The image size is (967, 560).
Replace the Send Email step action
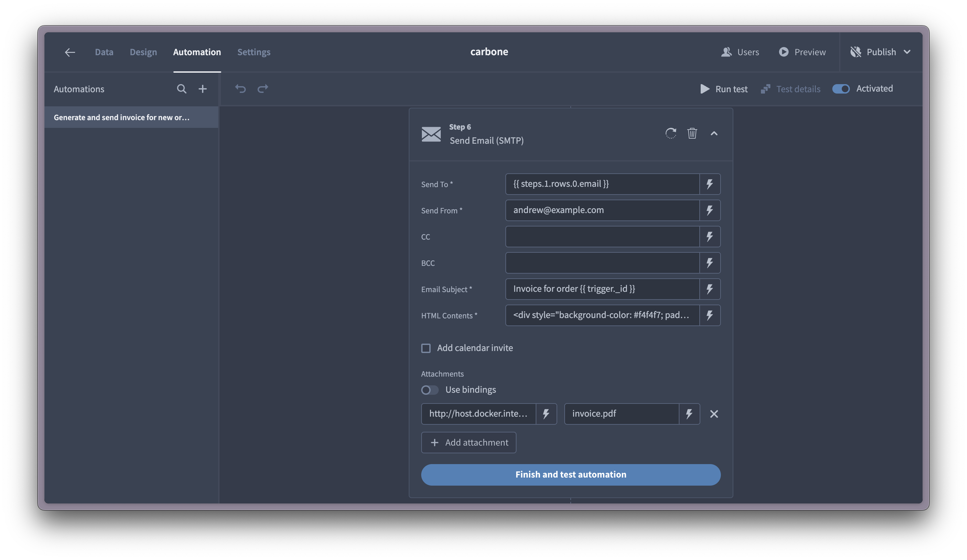[670, 134]
